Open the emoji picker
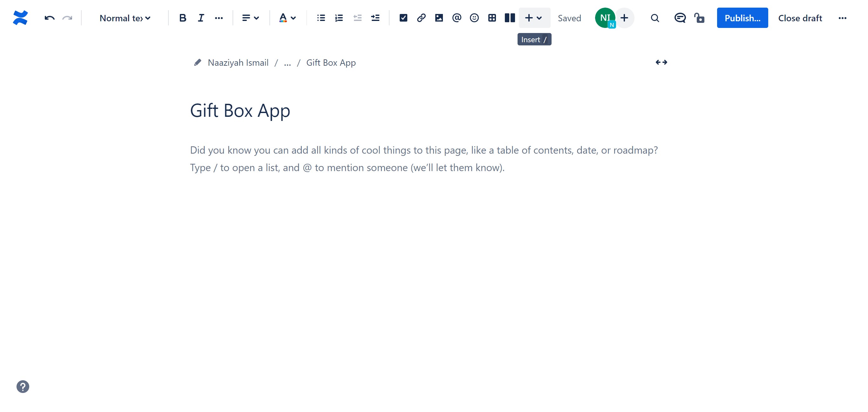Viewport: 868px width, 412px height. pos(474,18)
